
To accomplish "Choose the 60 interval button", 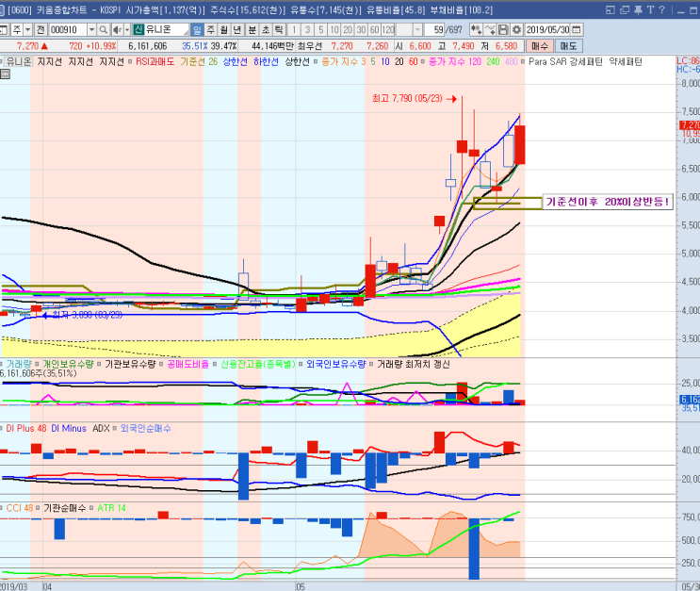I will tap(375, 30).
